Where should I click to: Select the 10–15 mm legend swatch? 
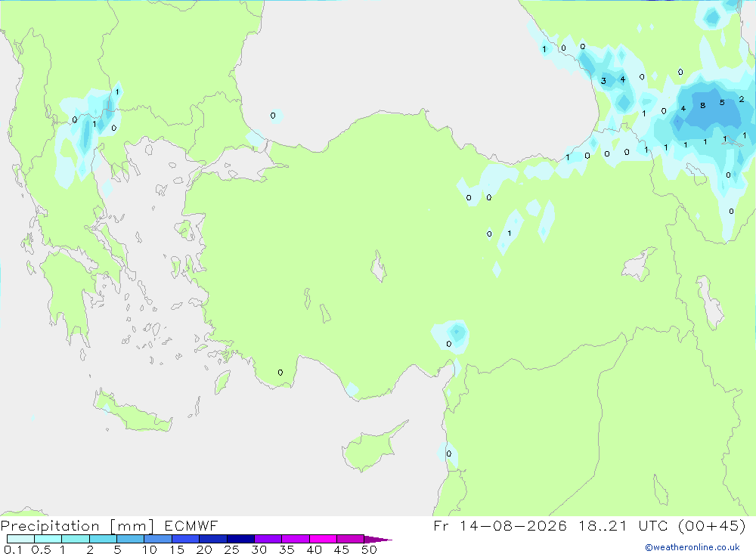tap(158, 539)
